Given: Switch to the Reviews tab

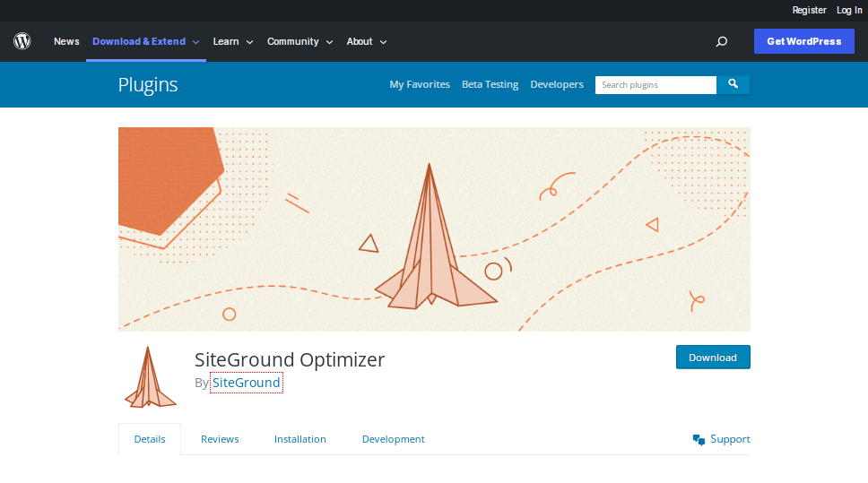Looking at the screenshot, I should pyautogui.click(x=220, y=439).
